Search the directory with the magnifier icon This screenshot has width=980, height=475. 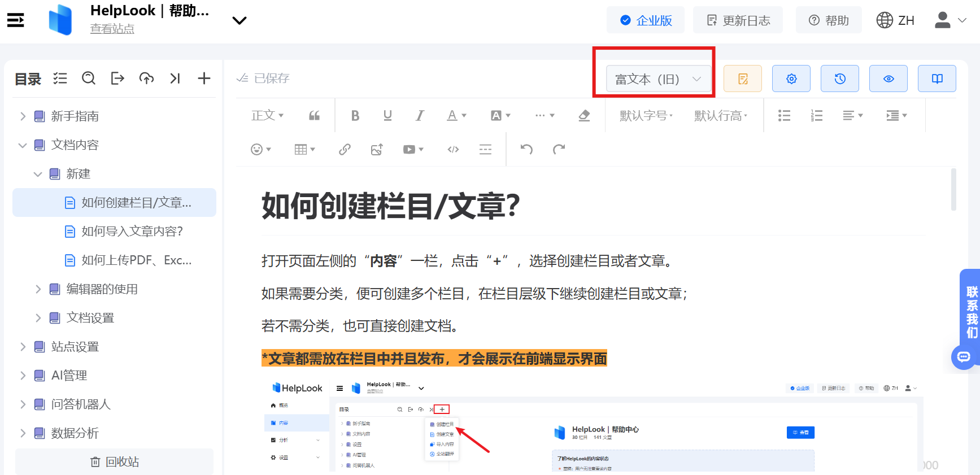(89, 79)
